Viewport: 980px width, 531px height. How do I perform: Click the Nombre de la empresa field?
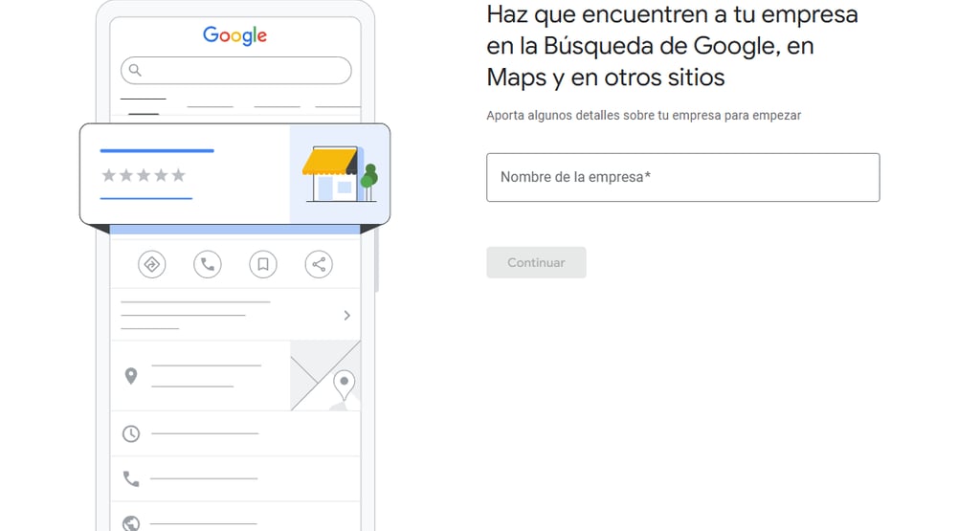coord(683,177)
